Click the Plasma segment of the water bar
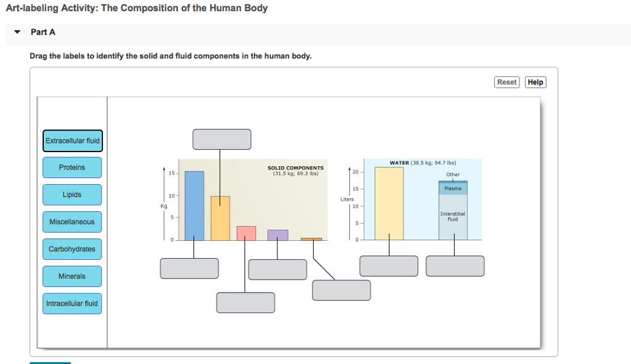 click(453, 188)
